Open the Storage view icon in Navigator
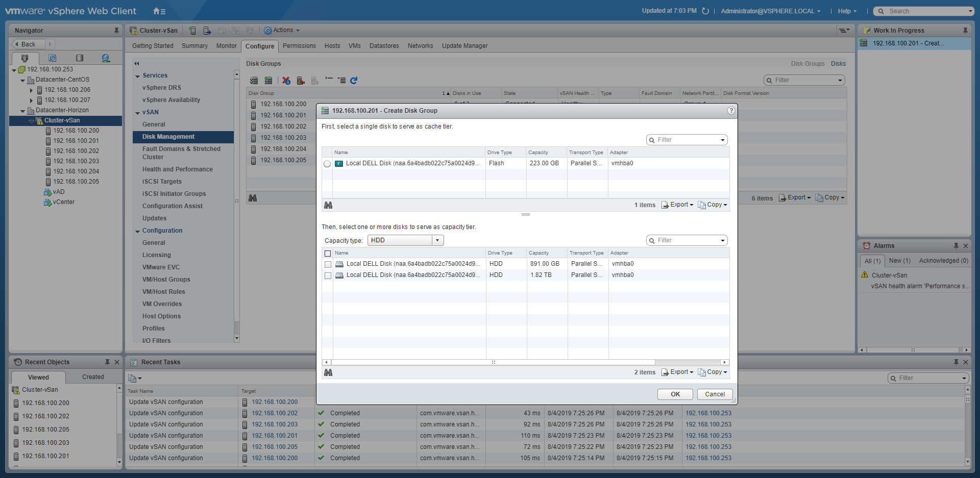The height and width of the screenshot is (478, 980). pos(79,58)
